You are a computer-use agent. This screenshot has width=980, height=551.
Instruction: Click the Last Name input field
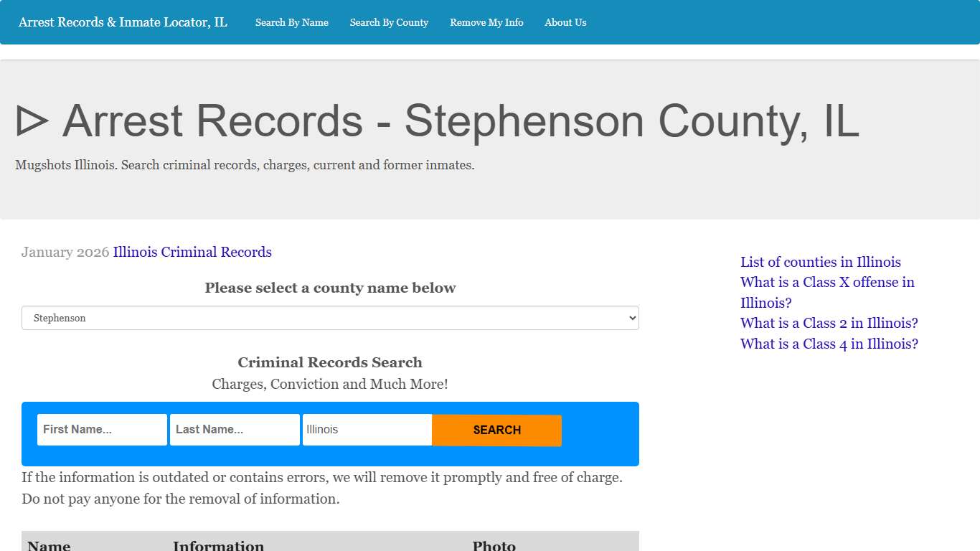(x=235, y=429)
